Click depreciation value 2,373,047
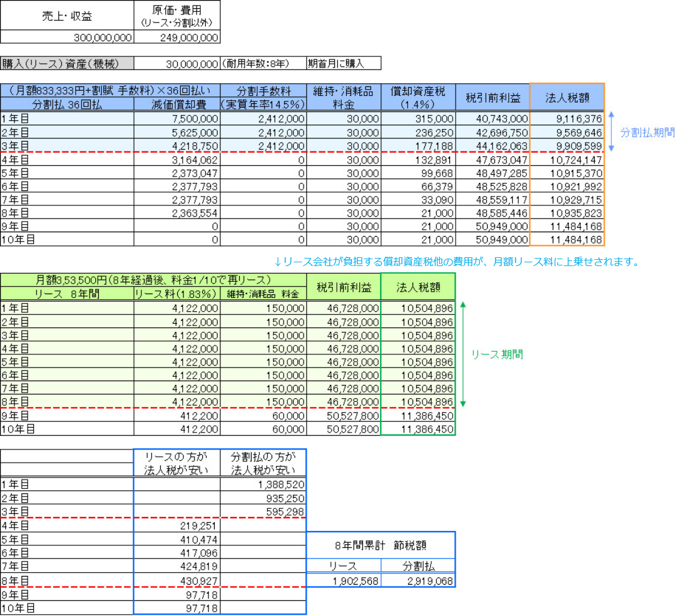Viewport: 676px width, 616px height. coord(177,173)
